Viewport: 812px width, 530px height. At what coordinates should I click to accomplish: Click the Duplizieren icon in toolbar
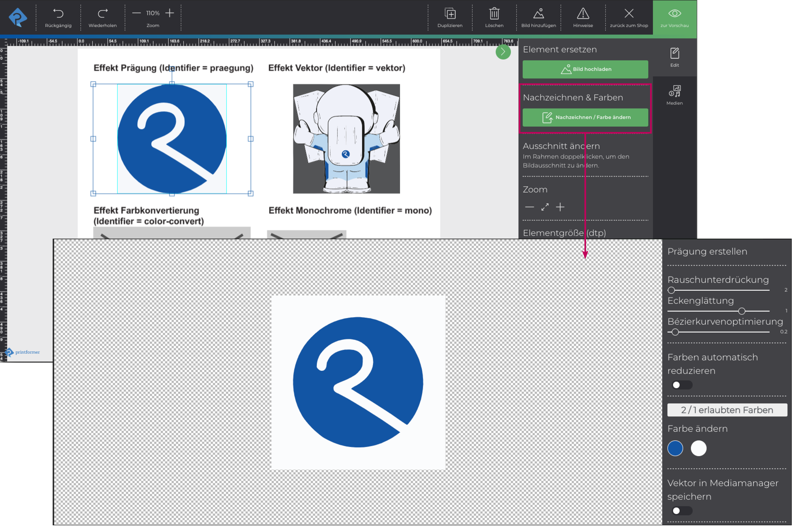(x=450, y=14)
